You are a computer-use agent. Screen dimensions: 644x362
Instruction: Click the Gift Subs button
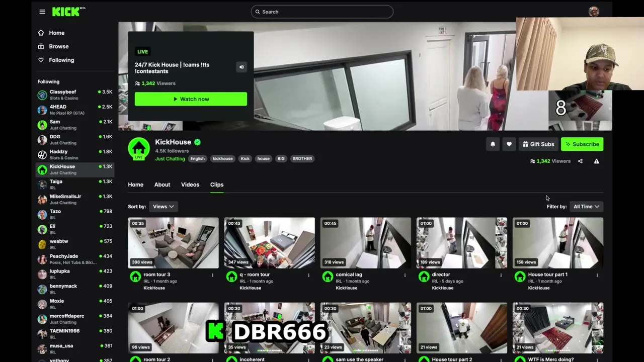[x=538, y=144]
